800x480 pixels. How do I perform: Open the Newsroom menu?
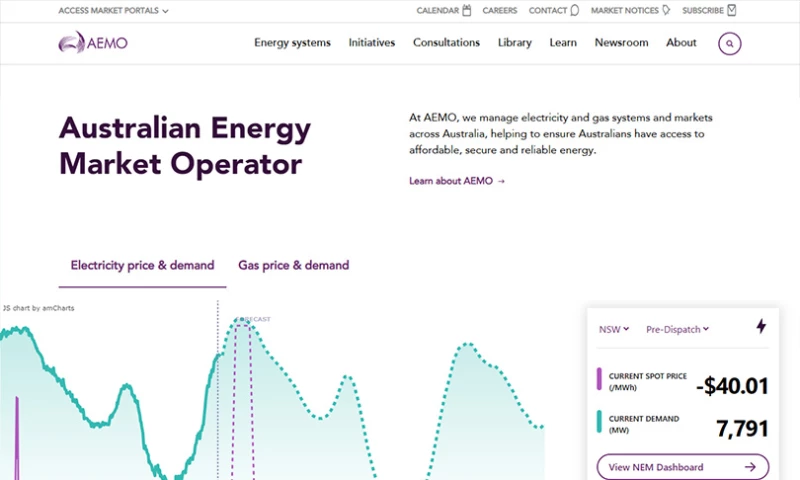coord(621,43)
